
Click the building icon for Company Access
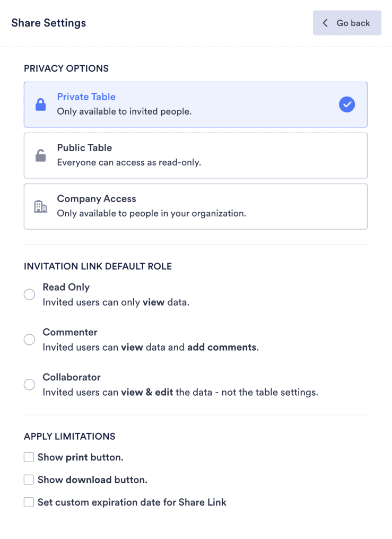pyautogui.click(x=40, y=206)
